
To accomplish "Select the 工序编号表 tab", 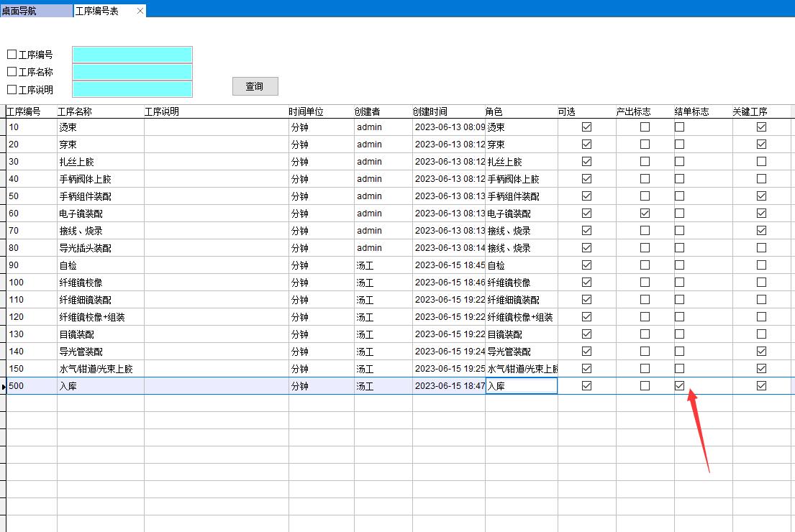I will 99,11.
